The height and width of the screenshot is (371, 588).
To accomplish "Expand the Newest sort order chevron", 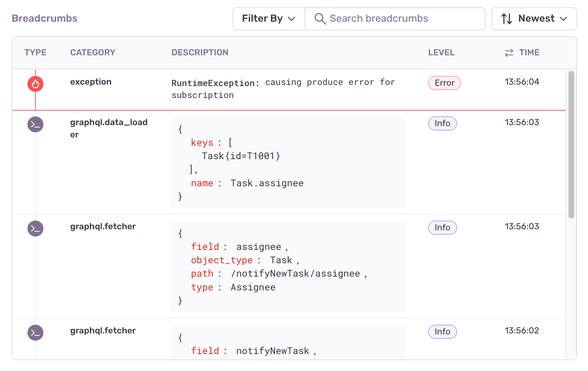I will tap(563, 19).
